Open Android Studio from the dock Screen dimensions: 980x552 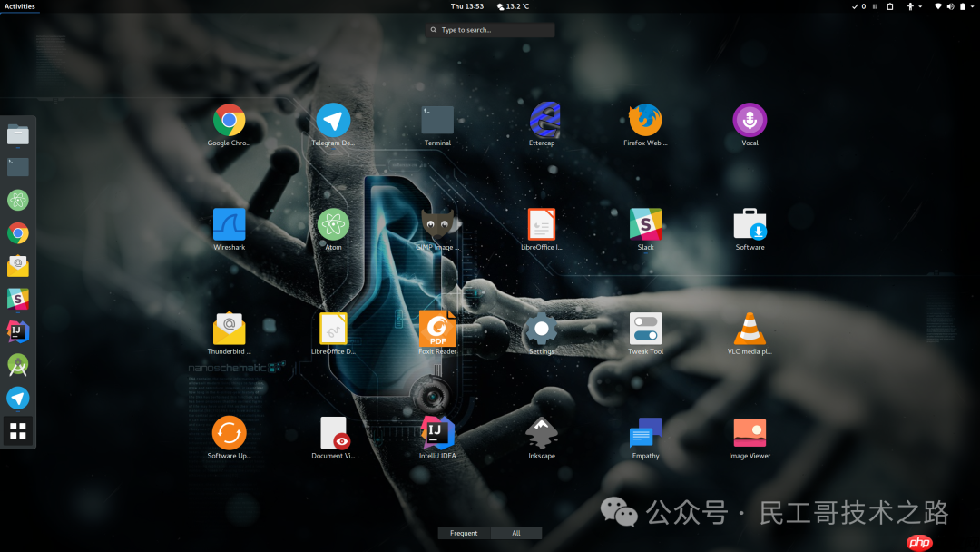point(18,365)
